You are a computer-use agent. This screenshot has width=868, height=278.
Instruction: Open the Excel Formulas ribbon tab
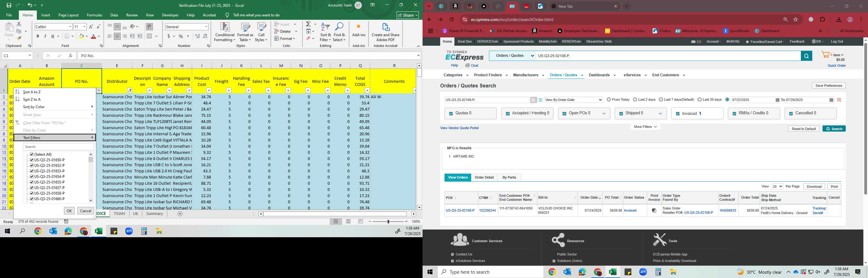tap(94, 15)
